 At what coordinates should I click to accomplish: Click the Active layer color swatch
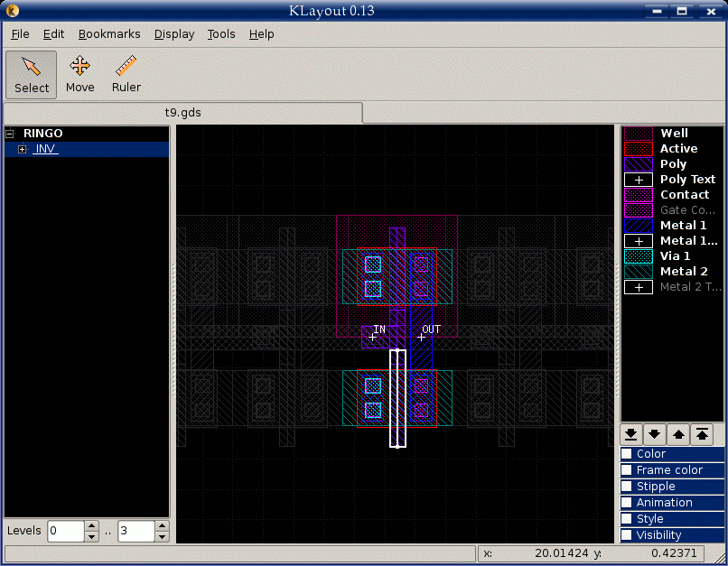pos(639,149)
